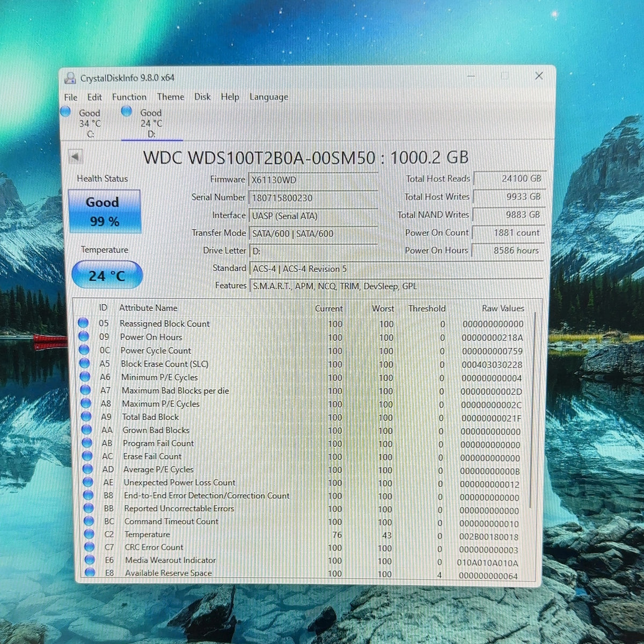This screenshot has width=644, height=644.
Task: Click status circle for Reported Uncorrectable Errors
Action: tap(89, 508)
